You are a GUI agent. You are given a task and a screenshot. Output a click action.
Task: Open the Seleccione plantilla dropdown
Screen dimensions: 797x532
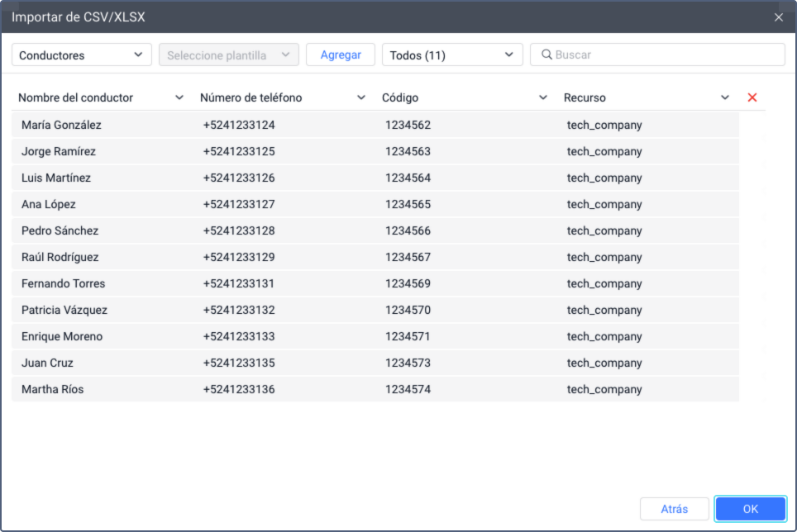[229, 55]
